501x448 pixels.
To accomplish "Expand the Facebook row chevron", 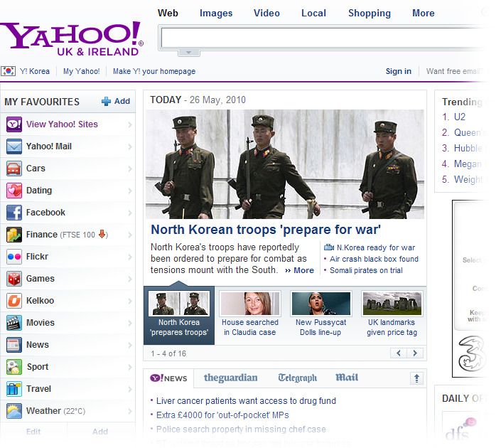I will (x=130, y=213).
